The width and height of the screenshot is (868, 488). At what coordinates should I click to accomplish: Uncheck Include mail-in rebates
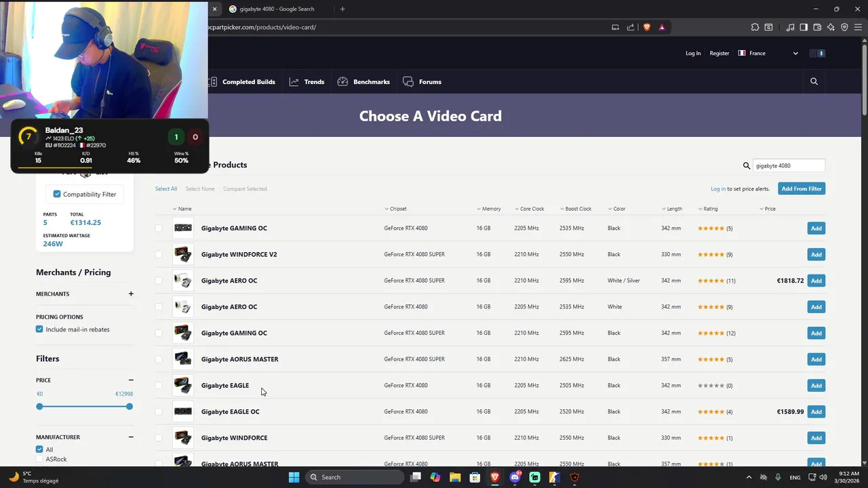click(39, 329)
